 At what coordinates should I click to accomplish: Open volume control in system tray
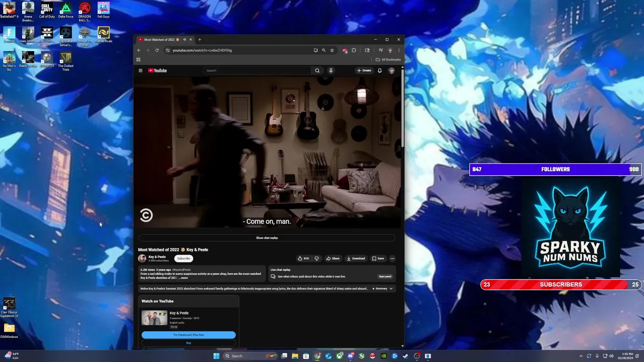[611, 356]
